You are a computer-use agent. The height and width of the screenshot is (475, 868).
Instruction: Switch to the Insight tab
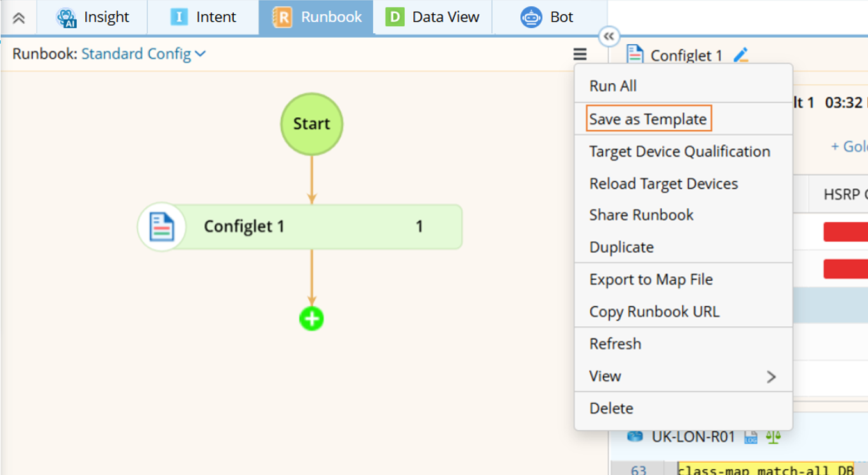tap(92, 17)
